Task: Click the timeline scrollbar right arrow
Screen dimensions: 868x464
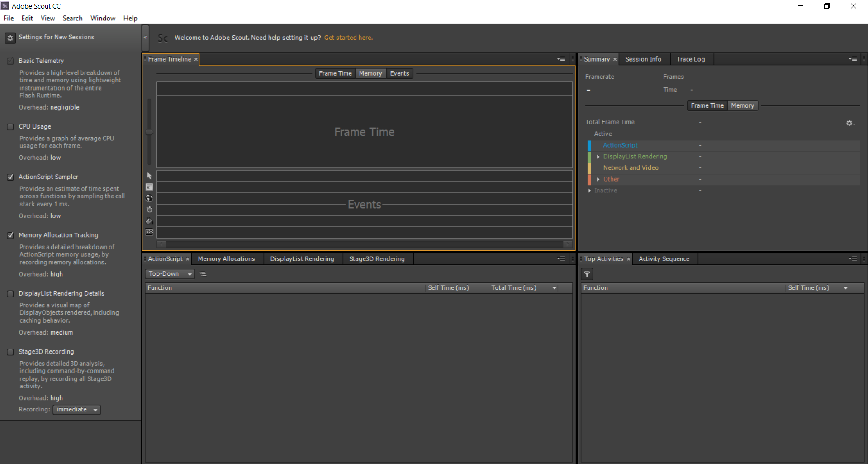Action: (568, 244)
